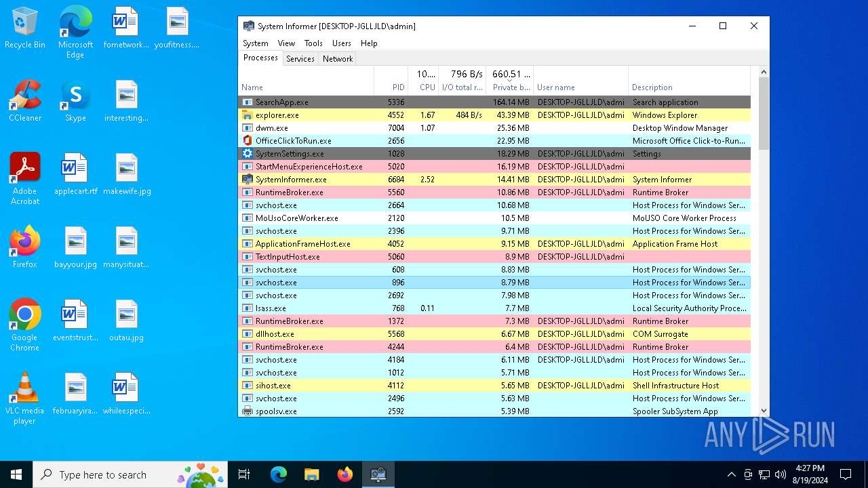This screenshot has width=868, height=488.
Task: Select the ApplicationFrameHost.exe row
Action: pyautogui.click(x=494, y=244)
